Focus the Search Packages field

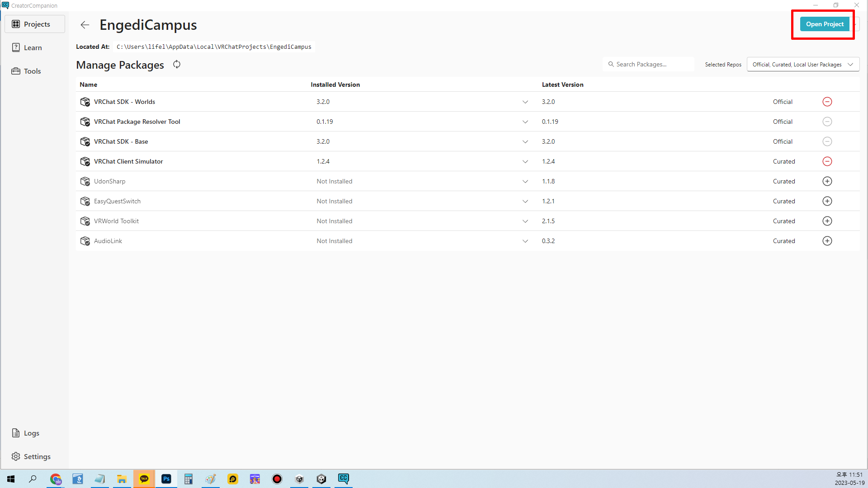[649, 65]
